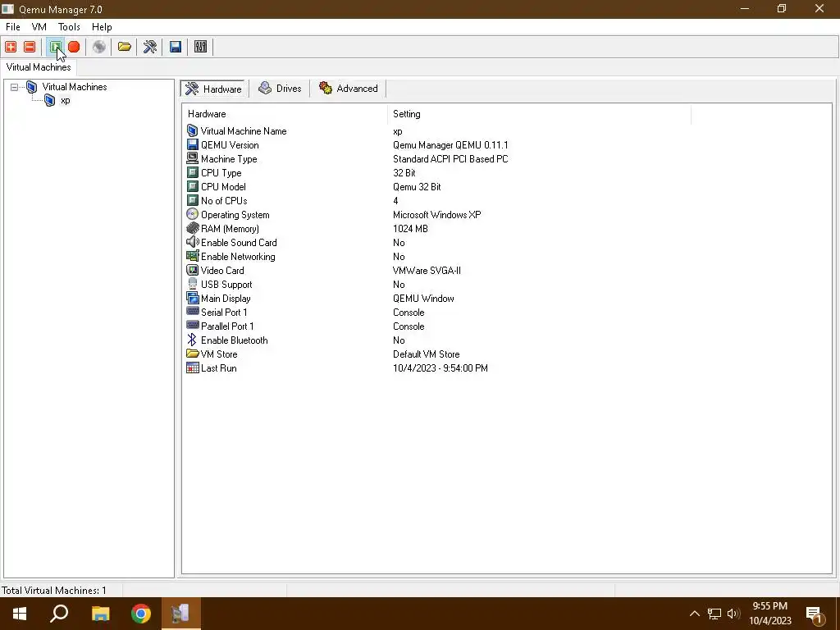This screenshot has height=630, width=840.
Task: Stop the VM with red circle icon
Action: [x=74, y=47]
